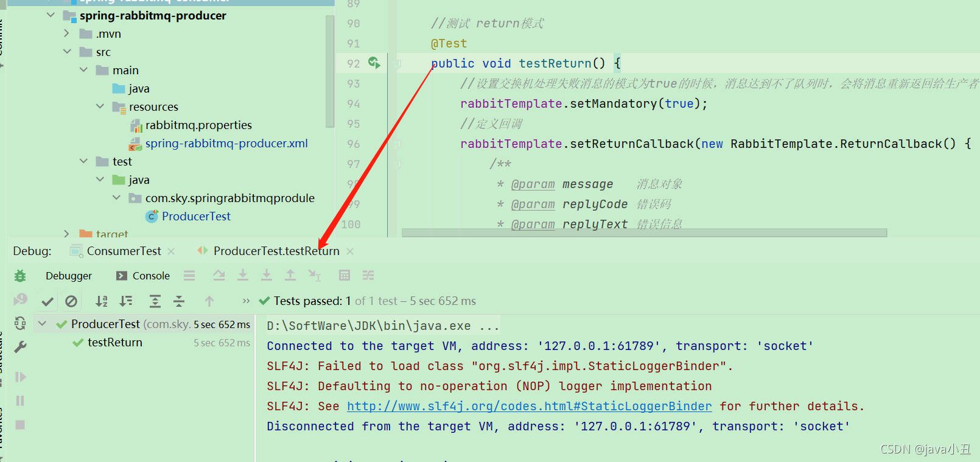Click the editor horizontal scrollbar
Screen dimensions: 980x462
[x=644, y=233]
